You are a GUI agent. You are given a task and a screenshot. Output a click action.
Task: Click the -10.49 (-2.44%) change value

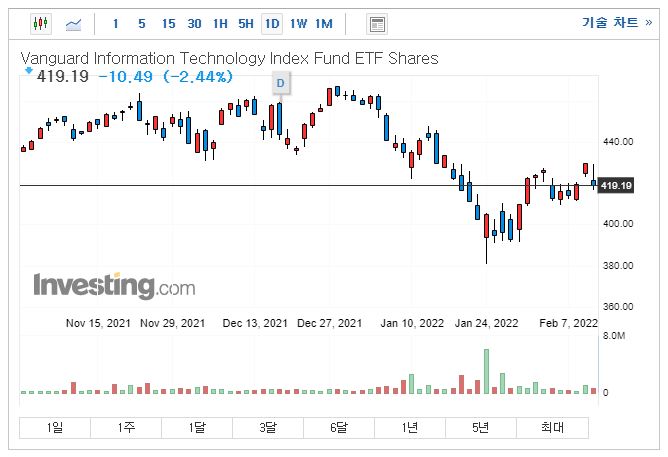pos(166,77)
